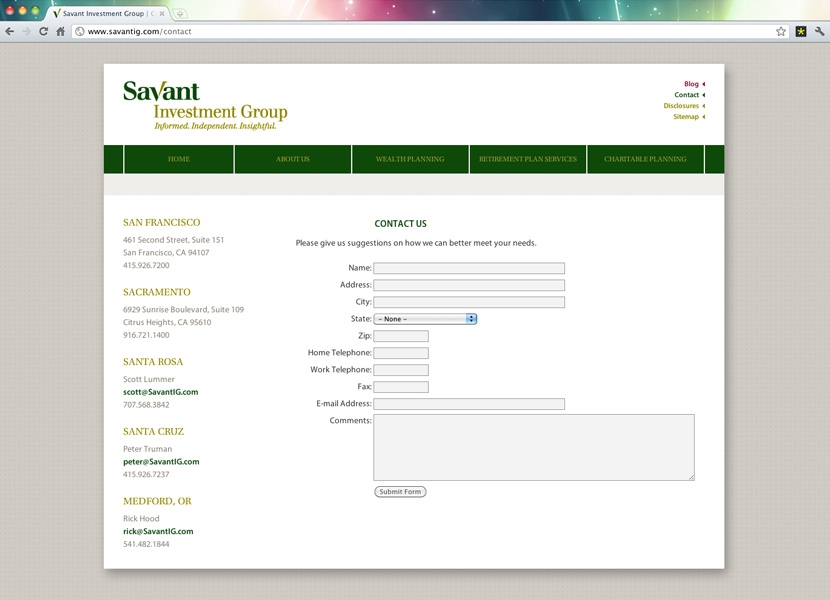Open the wrench settings menu
This screenshot has width=830, height=600.
point(819,32)
